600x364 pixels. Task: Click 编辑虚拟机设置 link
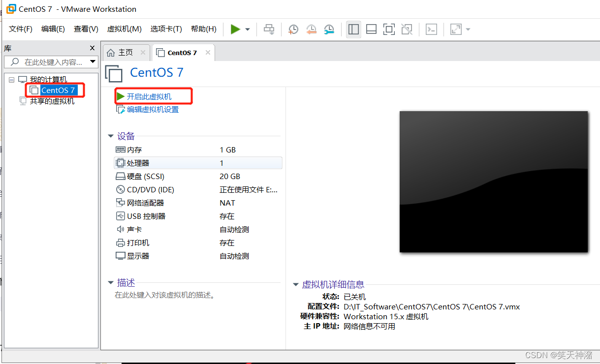tap(153, 109)
